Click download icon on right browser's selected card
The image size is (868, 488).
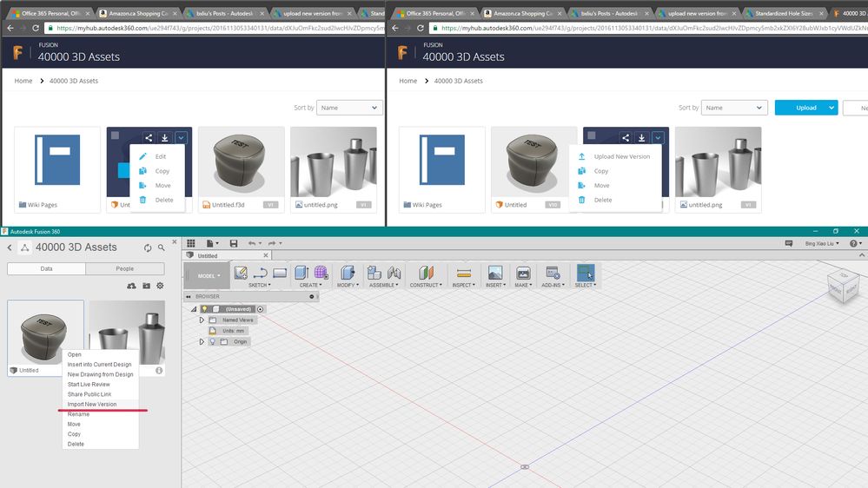point(641,138)
